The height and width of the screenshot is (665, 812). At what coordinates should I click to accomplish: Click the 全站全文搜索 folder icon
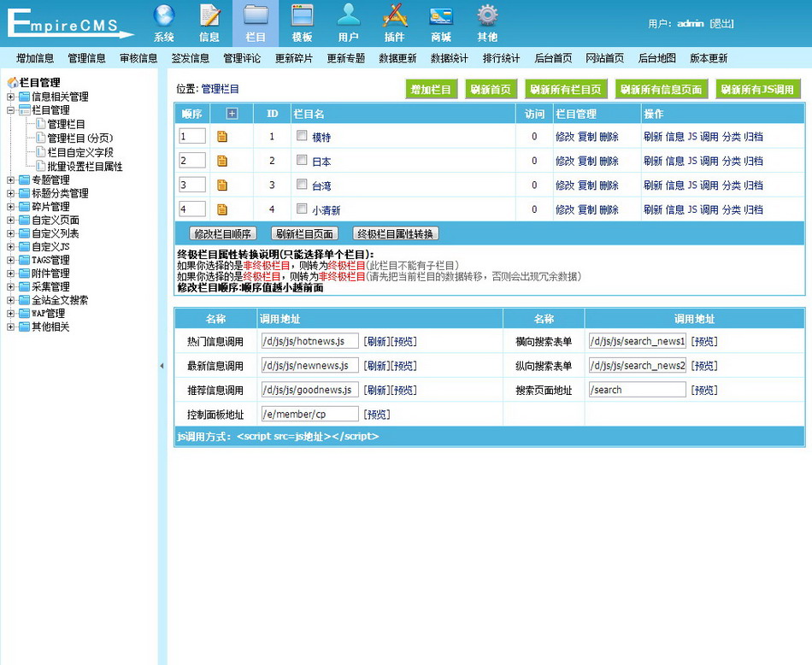click(24, 300)
